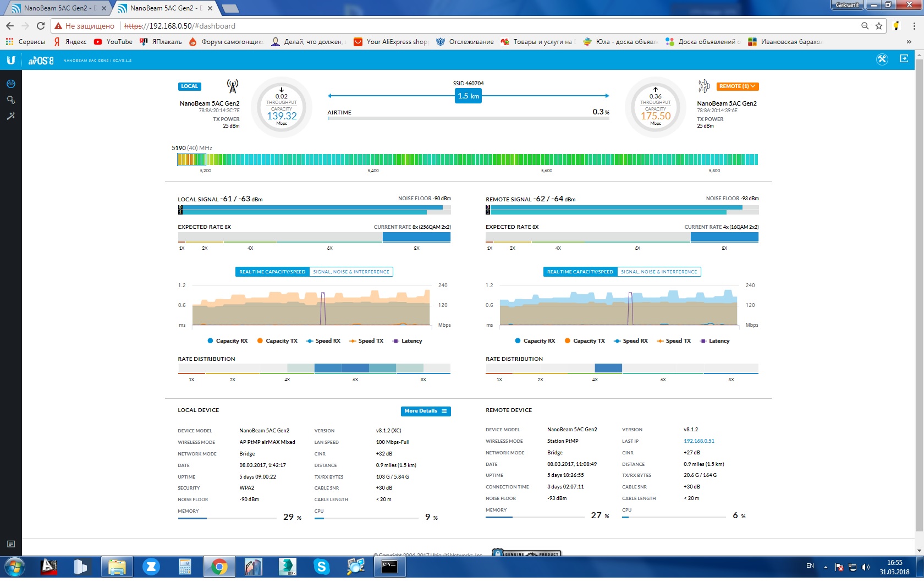The image size is (924, 582).
Task: Click the More Details button
Action: (426, 411)
